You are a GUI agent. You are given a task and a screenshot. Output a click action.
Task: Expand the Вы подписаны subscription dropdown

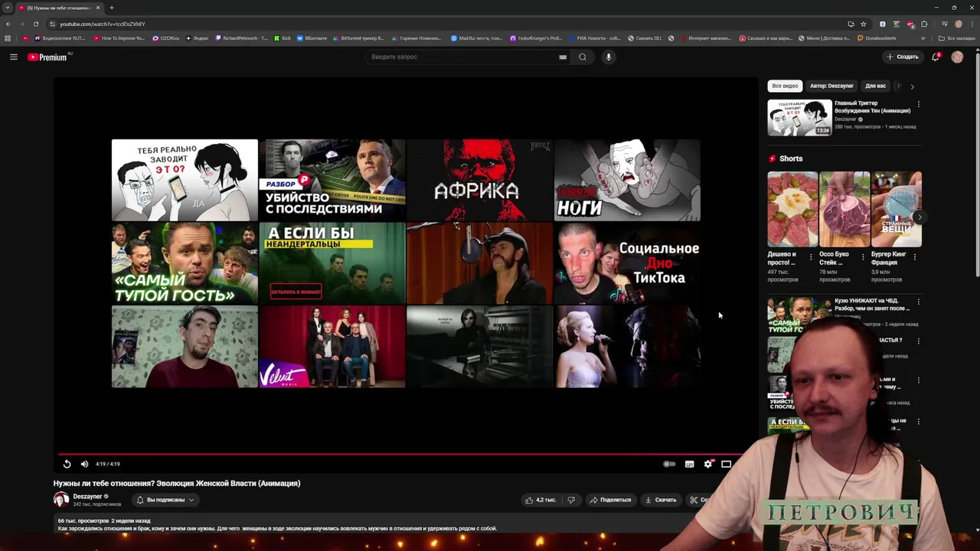point(165,500)
